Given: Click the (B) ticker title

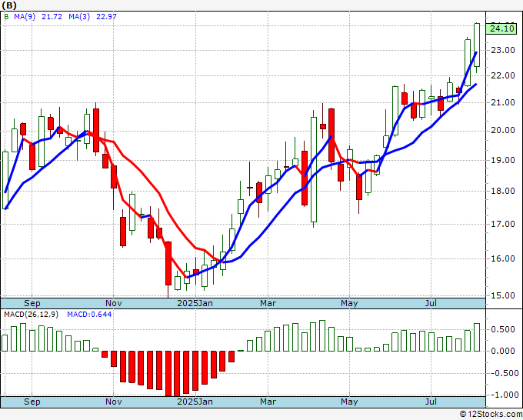Looking at the screenshot, I should coord(9,5).
